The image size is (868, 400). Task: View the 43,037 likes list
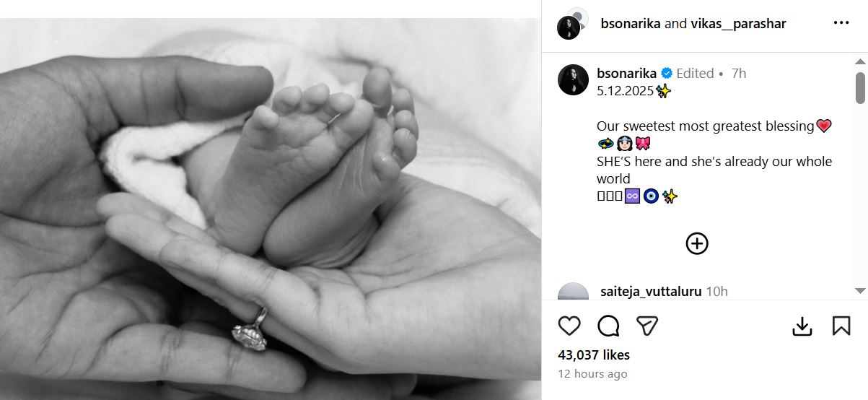pos(594,355)
